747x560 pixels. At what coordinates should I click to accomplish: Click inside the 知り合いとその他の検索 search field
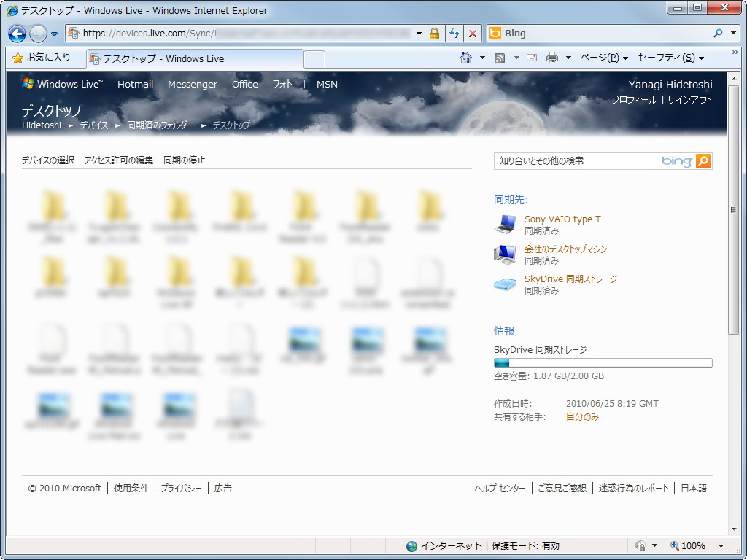tap(569, 161)
